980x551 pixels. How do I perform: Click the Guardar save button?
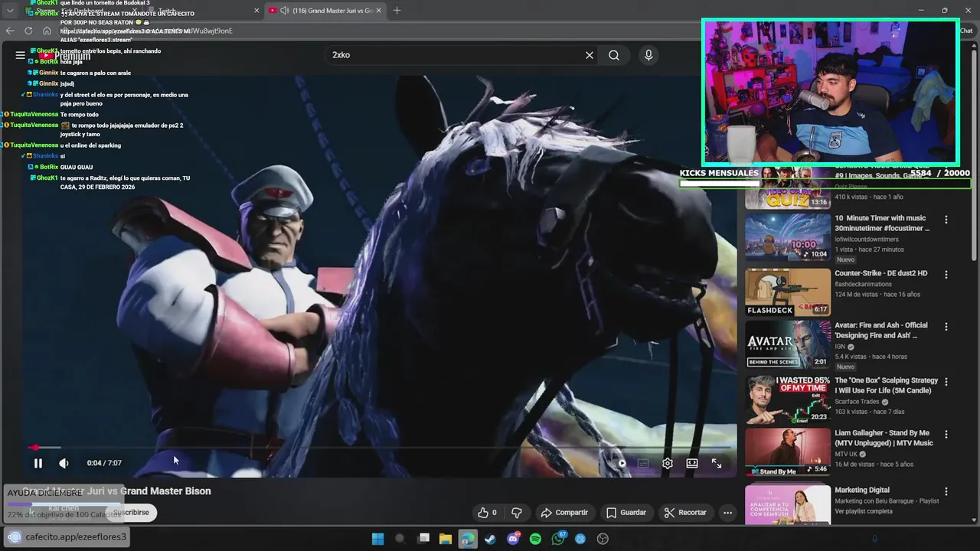pos(626,513)
